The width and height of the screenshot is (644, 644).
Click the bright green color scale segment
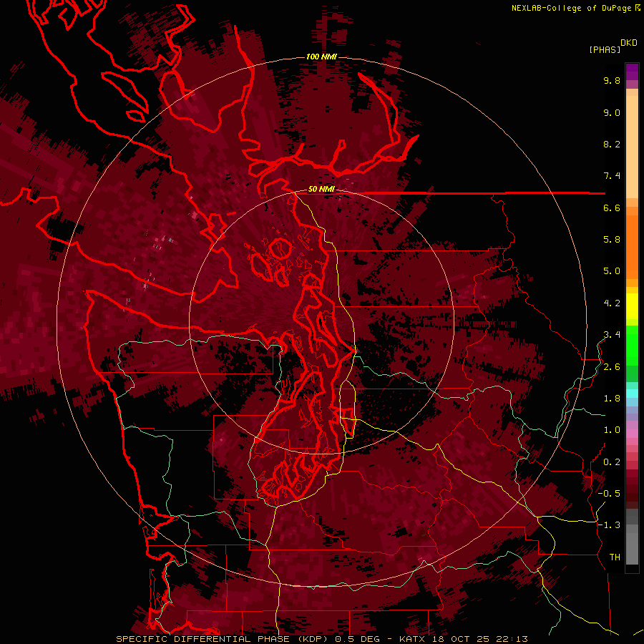pyautogui.click(x=632, y=346)
